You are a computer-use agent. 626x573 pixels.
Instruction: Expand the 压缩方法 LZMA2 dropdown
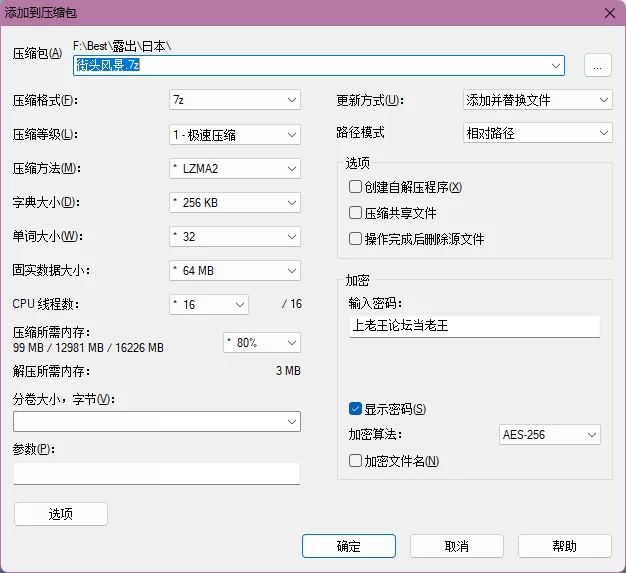[235, 169]
